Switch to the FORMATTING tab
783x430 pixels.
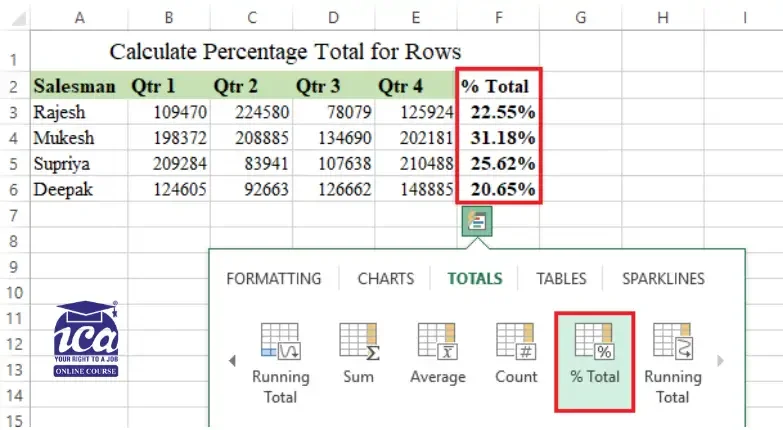274,279
